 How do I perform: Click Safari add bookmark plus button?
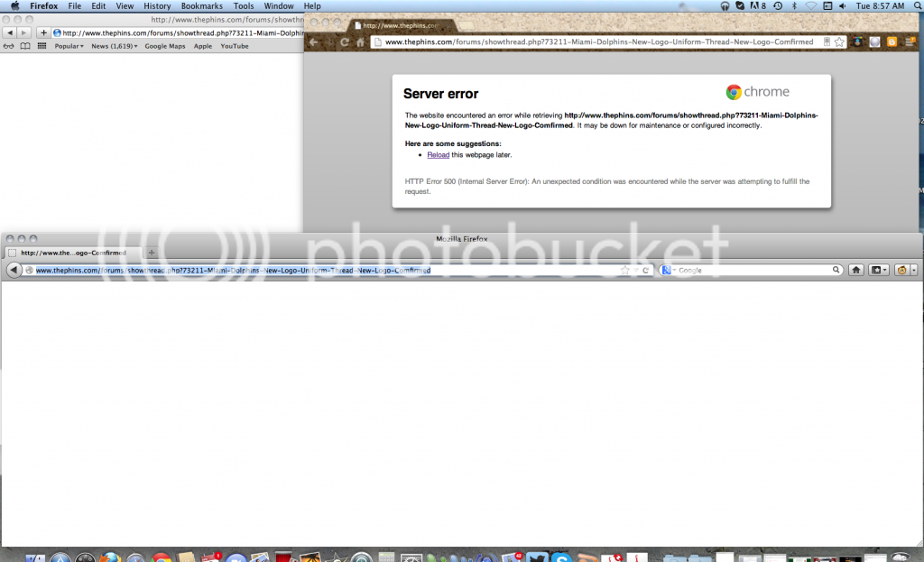pyautogui.click(x=43, y=32)
